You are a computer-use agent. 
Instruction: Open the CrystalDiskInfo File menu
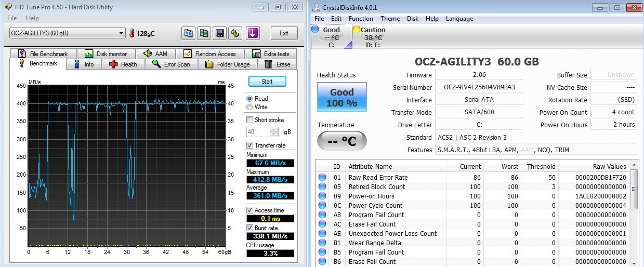(319, 19)
